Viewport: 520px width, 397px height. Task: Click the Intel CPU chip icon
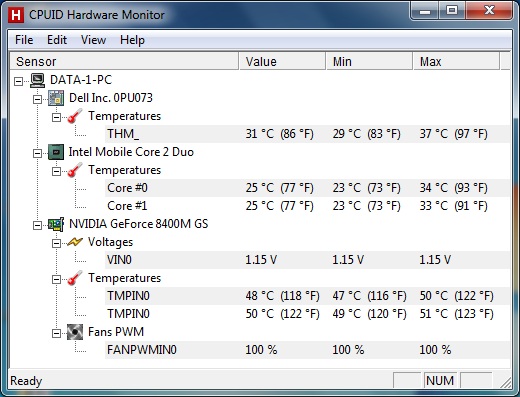(56, 152)
